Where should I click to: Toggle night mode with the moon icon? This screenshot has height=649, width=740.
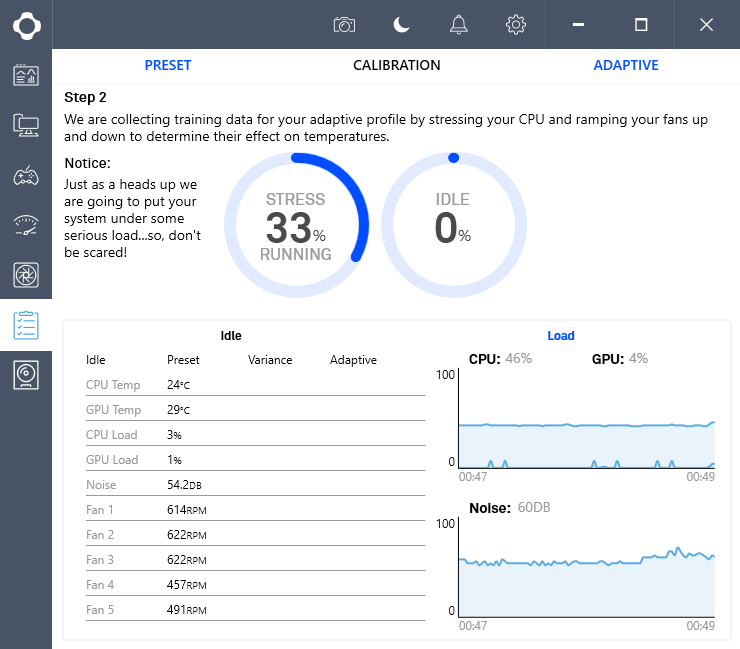pyautogui.click(x=401, y=24)
